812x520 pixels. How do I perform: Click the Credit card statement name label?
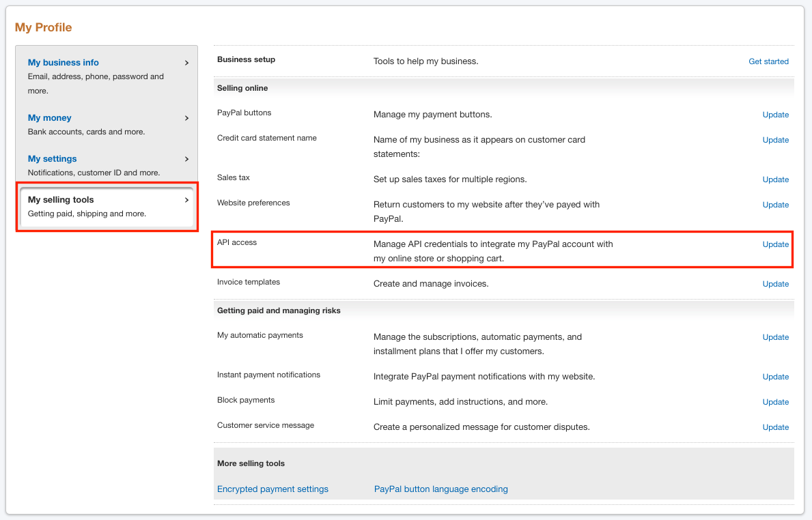coord(267,138)
